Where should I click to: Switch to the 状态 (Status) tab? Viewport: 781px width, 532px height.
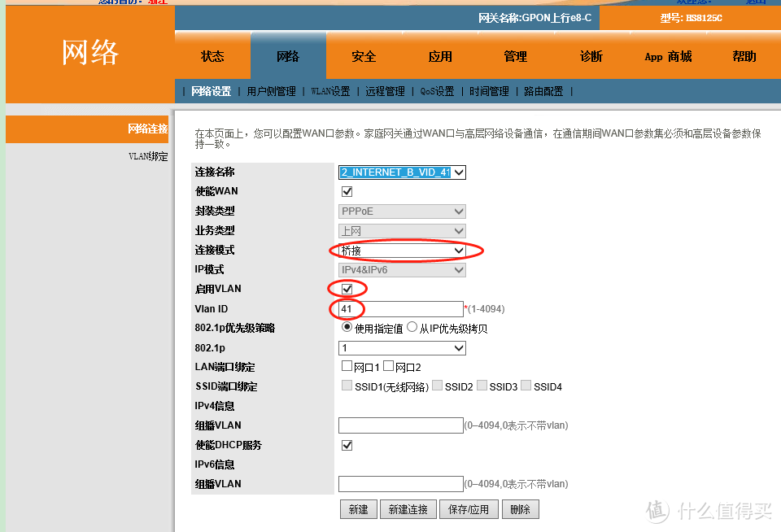(x=212, y=56)
